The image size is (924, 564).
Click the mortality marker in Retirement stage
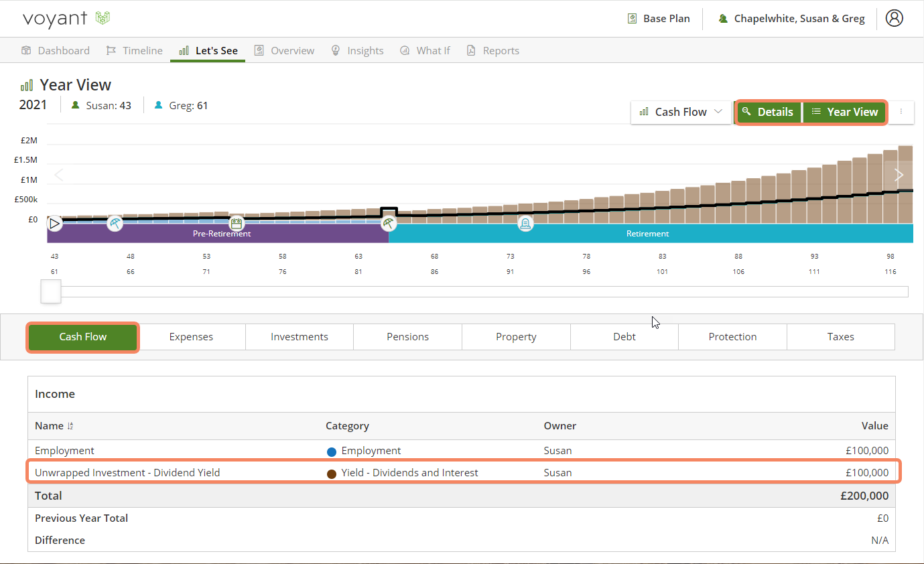525,223
